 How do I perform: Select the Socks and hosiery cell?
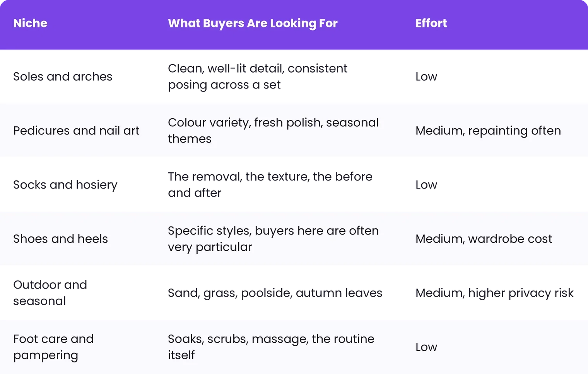(65, 185)
